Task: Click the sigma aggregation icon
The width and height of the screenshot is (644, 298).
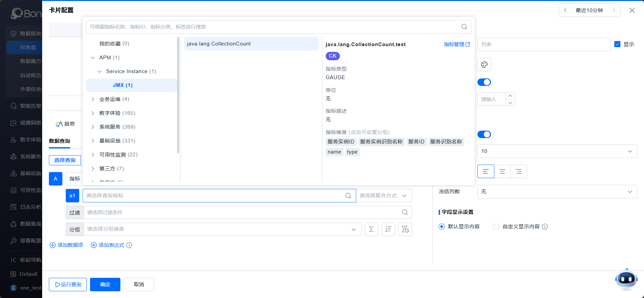Action: (371, 229)
